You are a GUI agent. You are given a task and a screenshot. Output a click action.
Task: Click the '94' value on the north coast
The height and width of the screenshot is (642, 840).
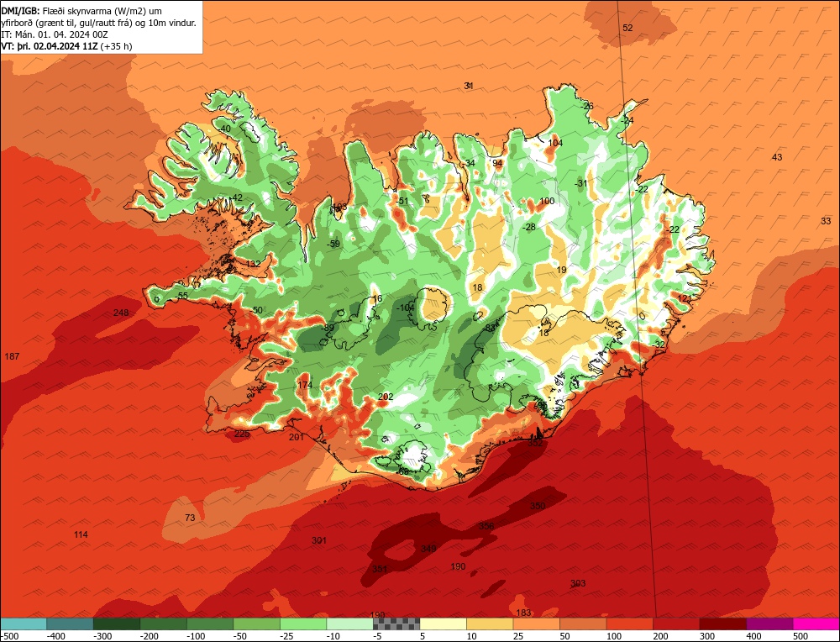497,164
